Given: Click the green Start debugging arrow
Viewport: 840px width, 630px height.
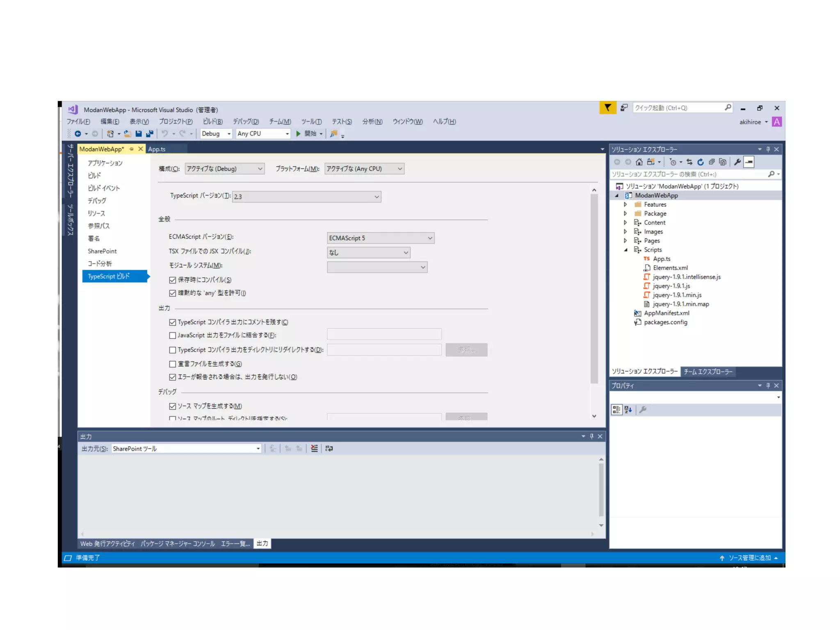Looking at the screenshot, I should (x=299, y=134).
